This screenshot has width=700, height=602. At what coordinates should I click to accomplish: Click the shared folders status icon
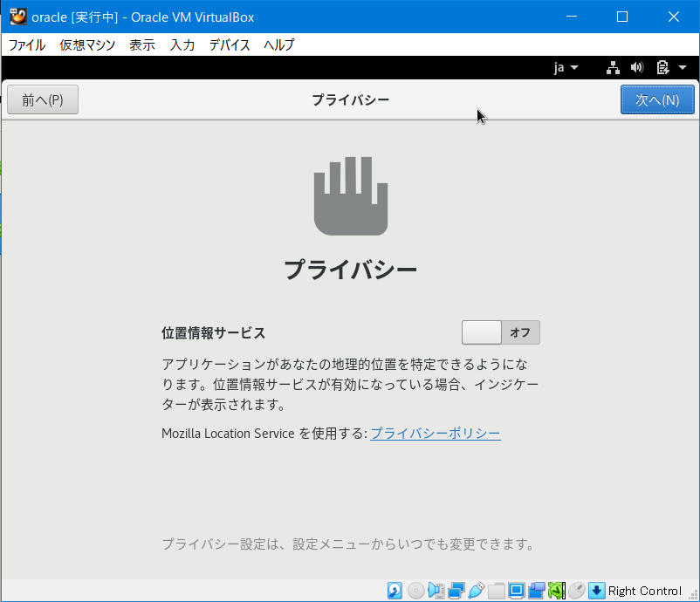point(495,591)
